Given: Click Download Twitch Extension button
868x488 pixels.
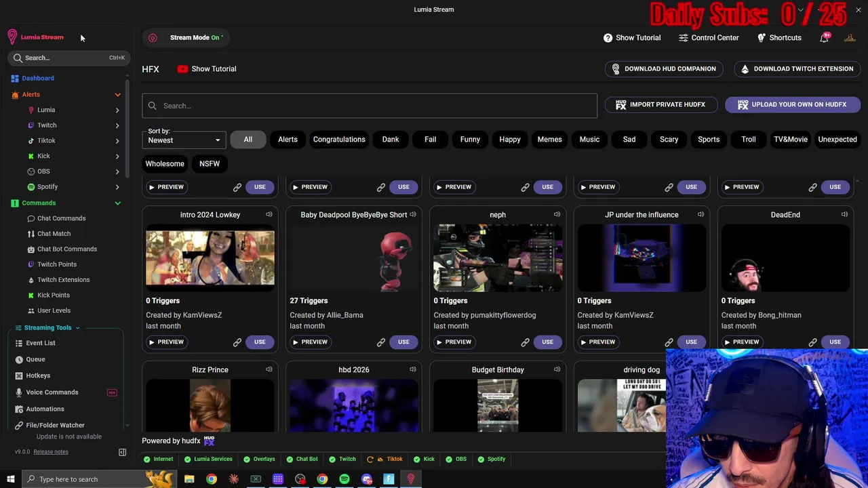Looking at the screenshot, I should [x=797, y=69].
